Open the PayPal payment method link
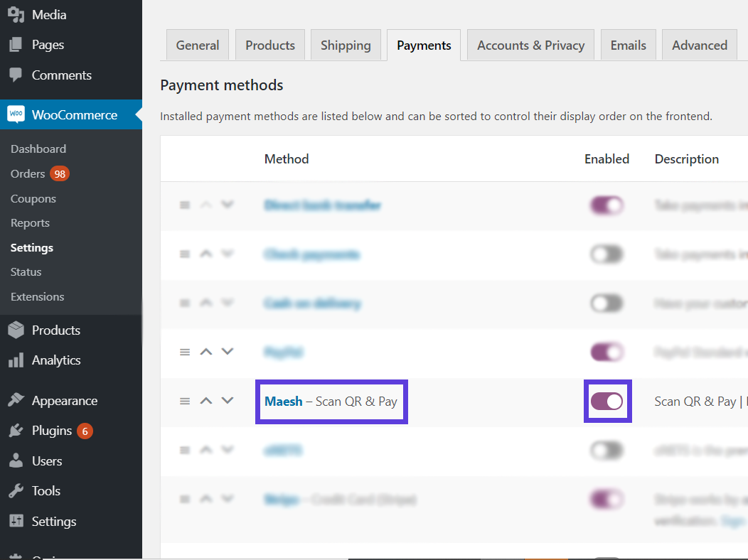The image size is (748, 560). tap(284, 352)
